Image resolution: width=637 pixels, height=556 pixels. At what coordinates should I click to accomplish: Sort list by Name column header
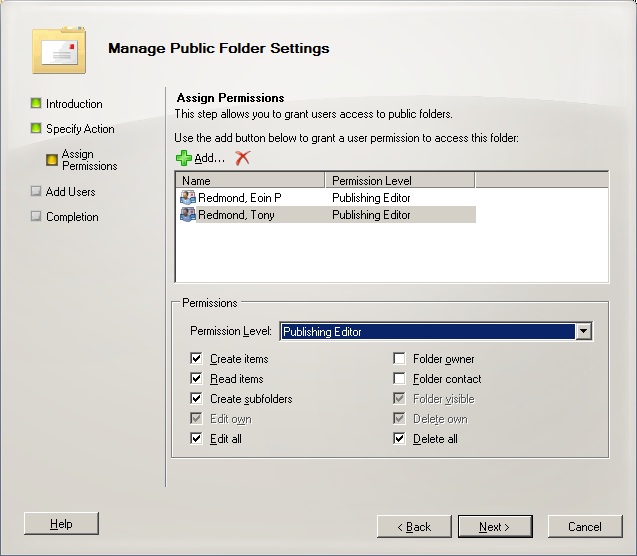point(250,181)
